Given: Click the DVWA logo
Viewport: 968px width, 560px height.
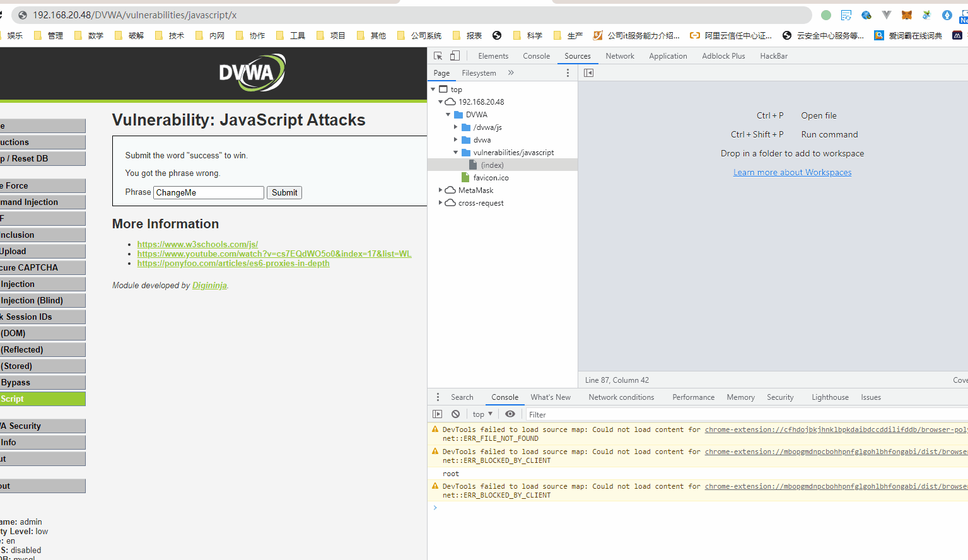Looking at the screenshot, I should pyautogui.click(x=252, y=73).
